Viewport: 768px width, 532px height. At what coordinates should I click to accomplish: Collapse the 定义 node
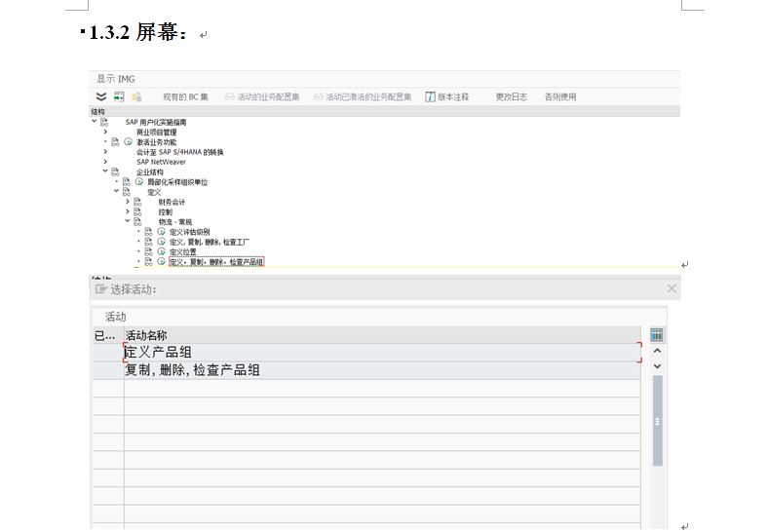click(x=117, y=191)
